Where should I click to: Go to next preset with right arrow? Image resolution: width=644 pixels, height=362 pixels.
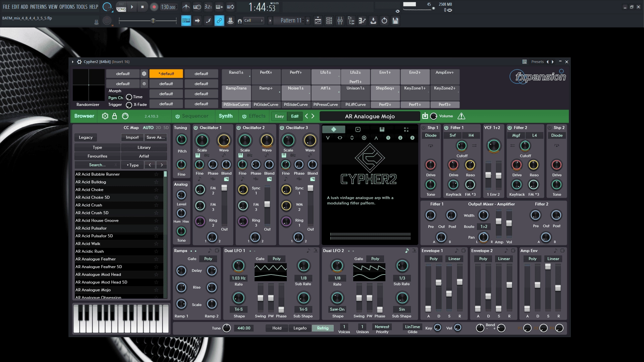pos(313,116)
